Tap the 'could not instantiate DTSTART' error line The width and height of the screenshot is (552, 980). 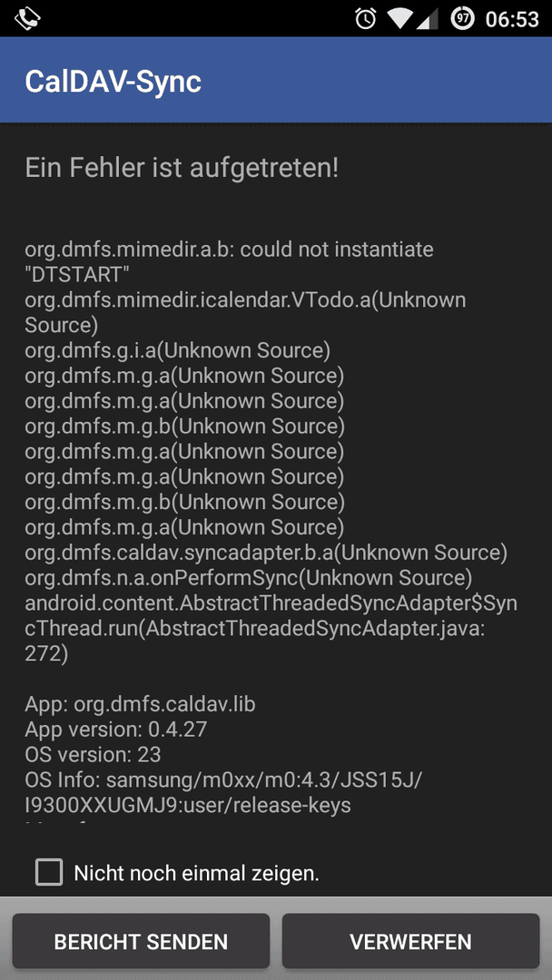click(x=230, y=262)
